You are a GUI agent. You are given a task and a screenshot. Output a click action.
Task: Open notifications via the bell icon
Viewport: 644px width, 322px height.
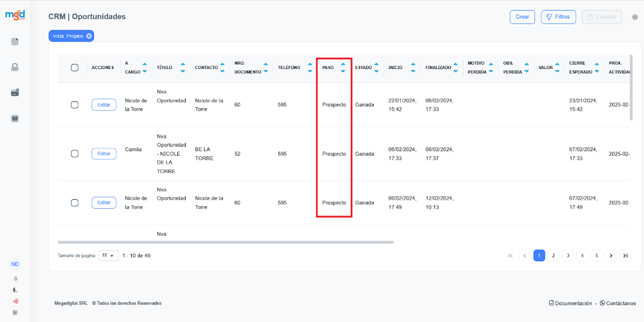pos(15,279)
